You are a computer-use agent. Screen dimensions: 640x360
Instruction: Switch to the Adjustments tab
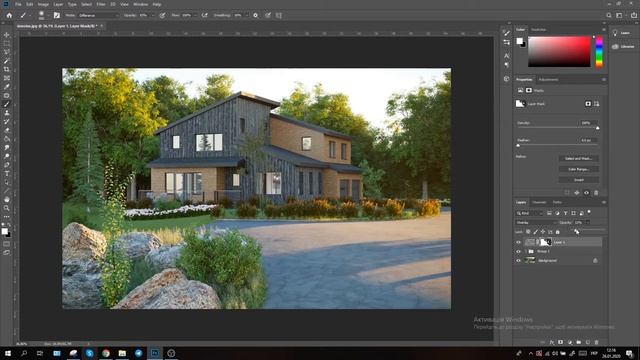pos(548,80)
